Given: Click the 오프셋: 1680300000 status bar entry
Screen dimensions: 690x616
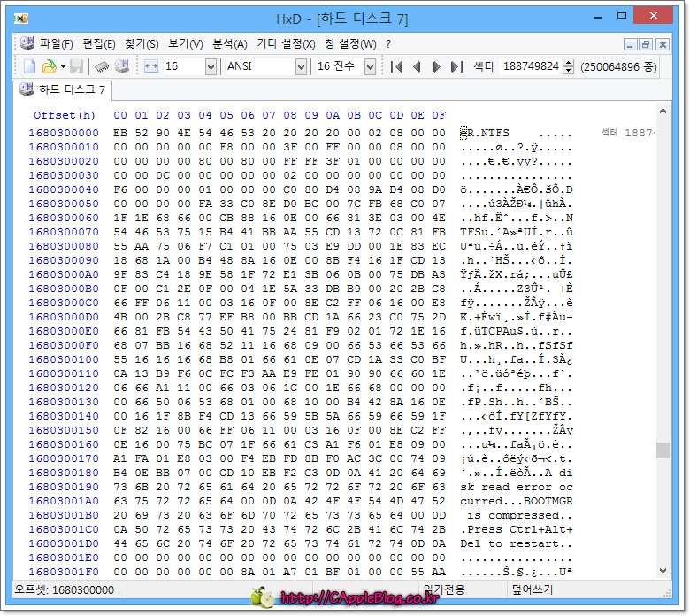Looking at the screenshot, I should (65, 590).
